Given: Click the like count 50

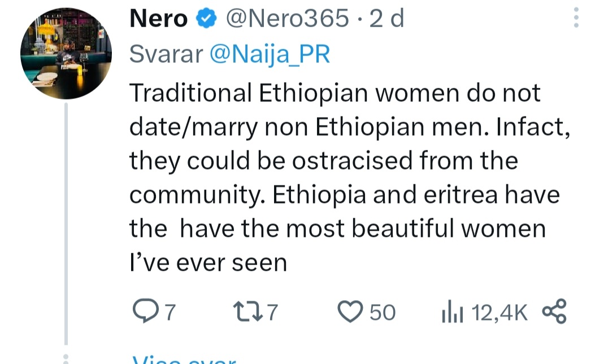Looking at the screenshot, I should [383, 312].
